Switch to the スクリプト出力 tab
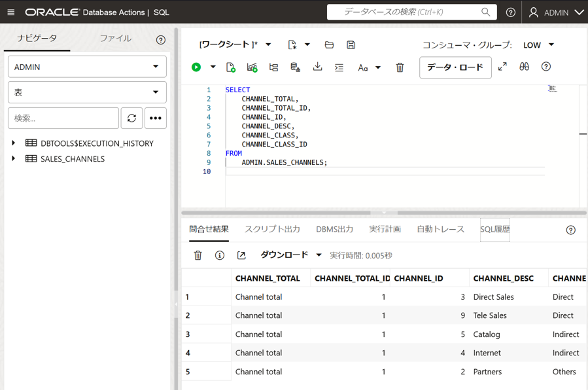588x390 pixels. coord(271,230)
